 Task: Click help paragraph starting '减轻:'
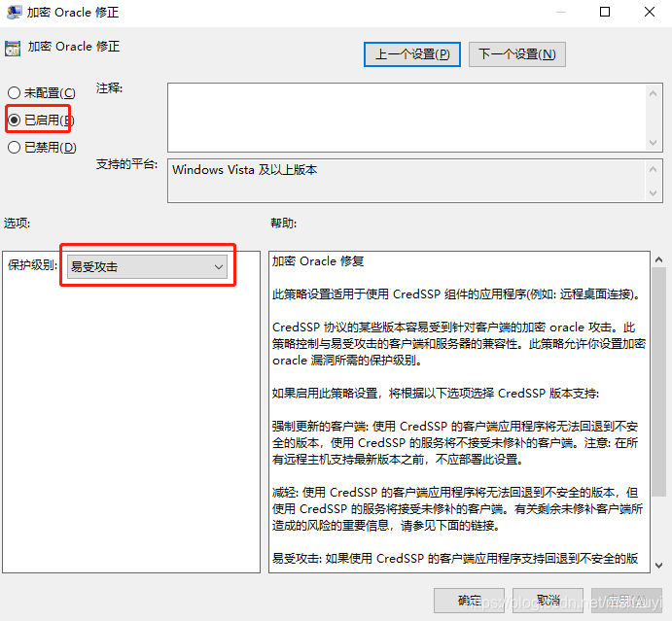[x=457, y=509]
